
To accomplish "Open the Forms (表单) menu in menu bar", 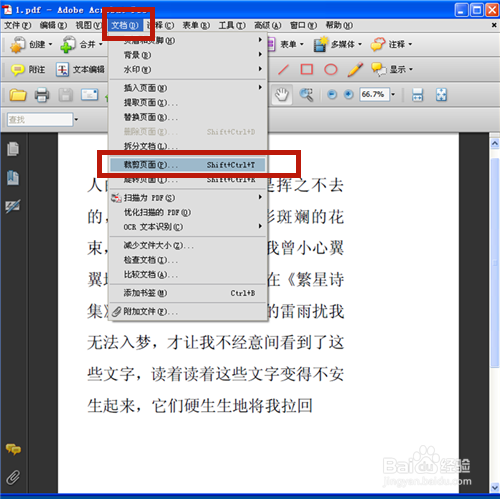I will coord(196,25).
